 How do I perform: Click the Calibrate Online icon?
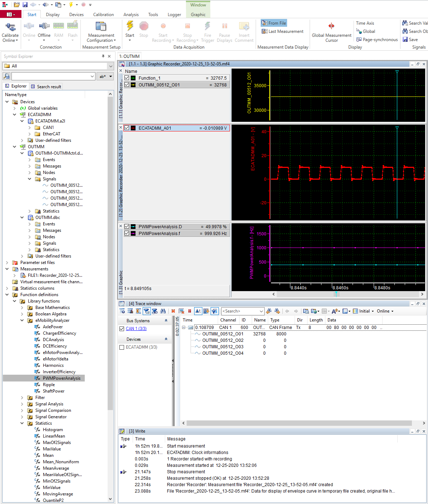pyautogui.click(x=10, y=26)
